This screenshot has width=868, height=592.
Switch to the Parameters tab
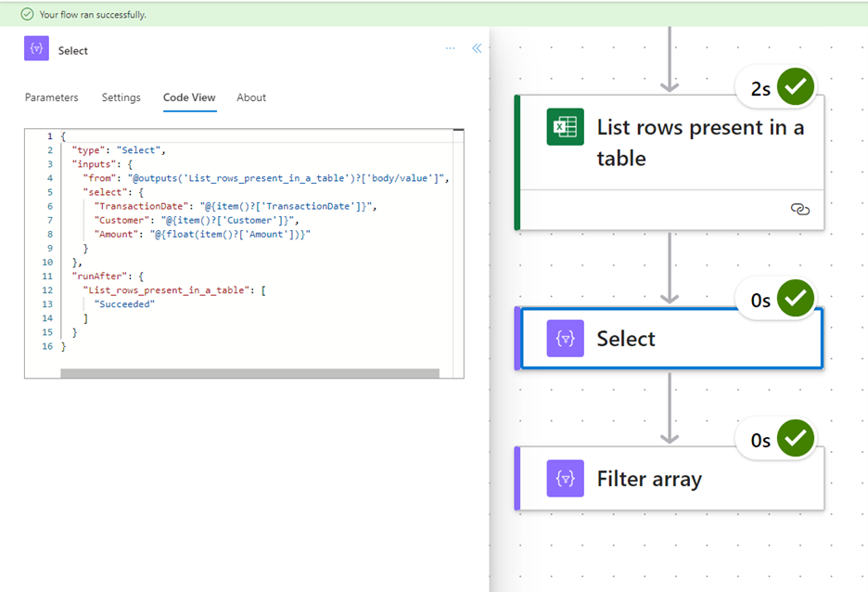(51, 97)
